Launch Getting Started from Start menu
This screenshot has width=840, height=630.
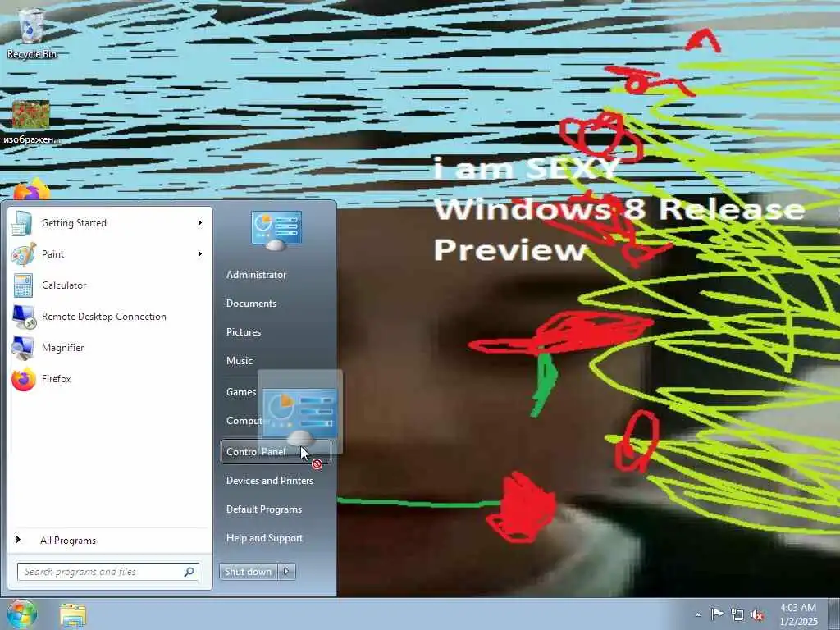point(110,223)
